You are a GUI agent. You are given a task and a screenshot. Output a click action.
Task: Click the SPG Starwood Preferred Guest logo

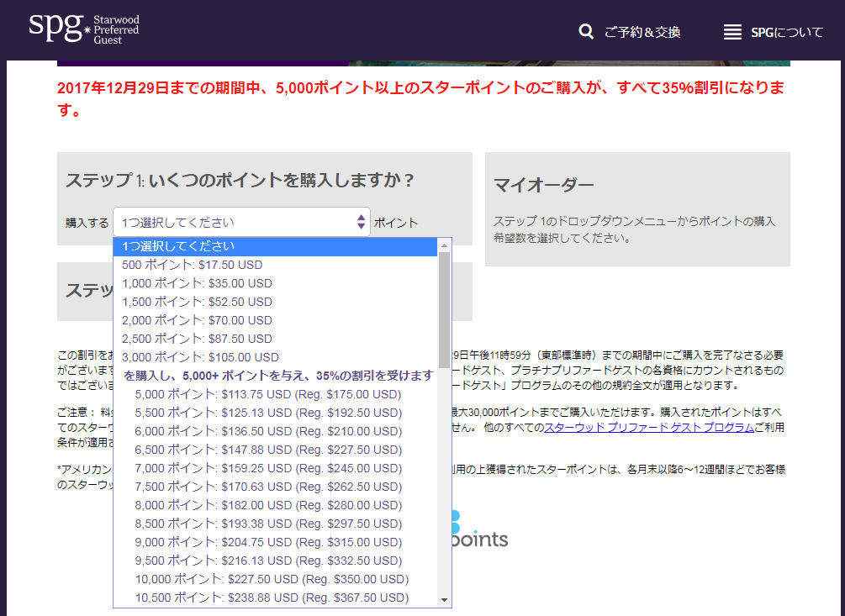(x=84, y=29)
